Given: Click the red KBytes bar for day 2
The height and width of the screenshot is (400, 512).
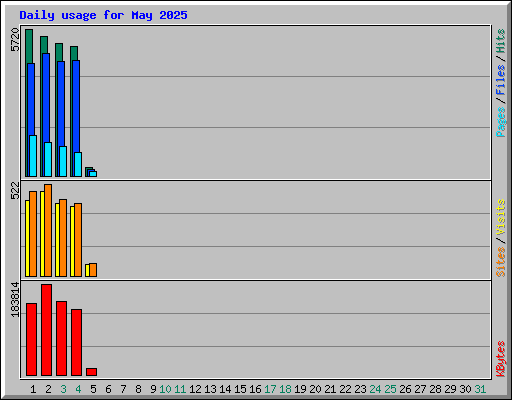Looking at the screenshot, I should (x=46, y=330).
